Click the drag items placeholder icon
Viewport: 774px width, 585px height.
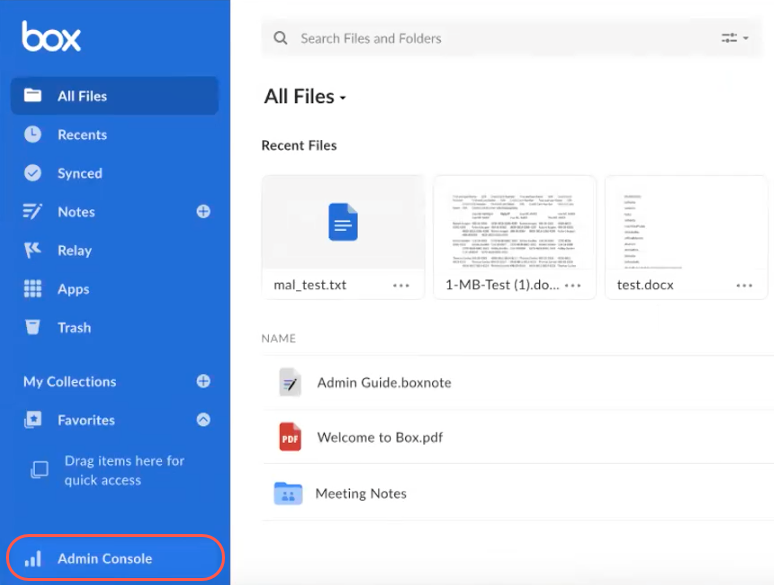coord(39,469)
